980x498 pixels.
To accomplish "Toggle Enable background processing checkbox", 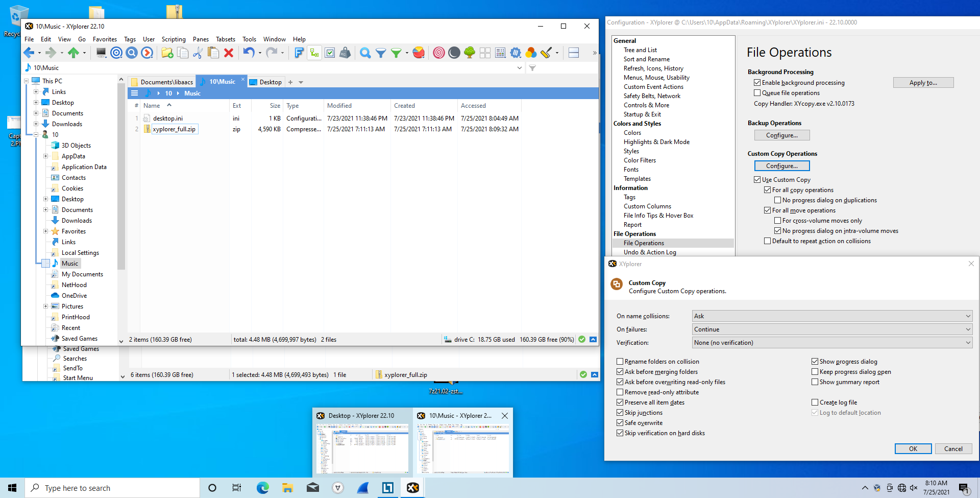I will click(757, 83).
